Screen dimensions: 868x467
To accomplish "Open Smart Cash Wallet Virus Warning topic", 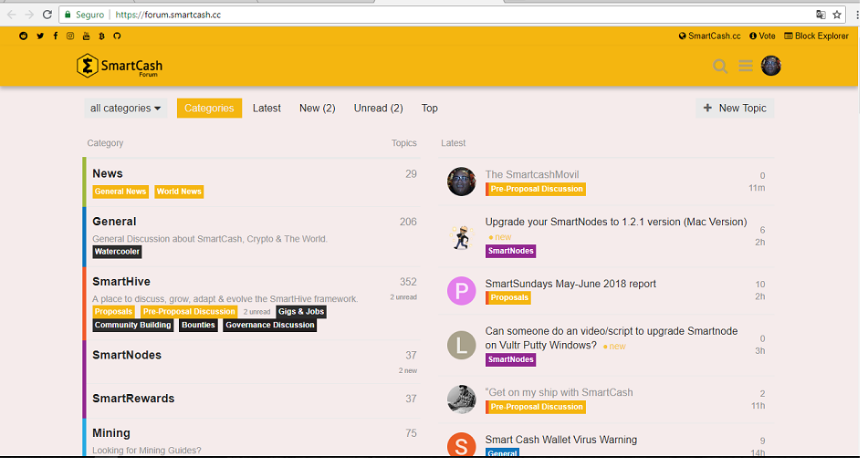I will pos(560,440).
